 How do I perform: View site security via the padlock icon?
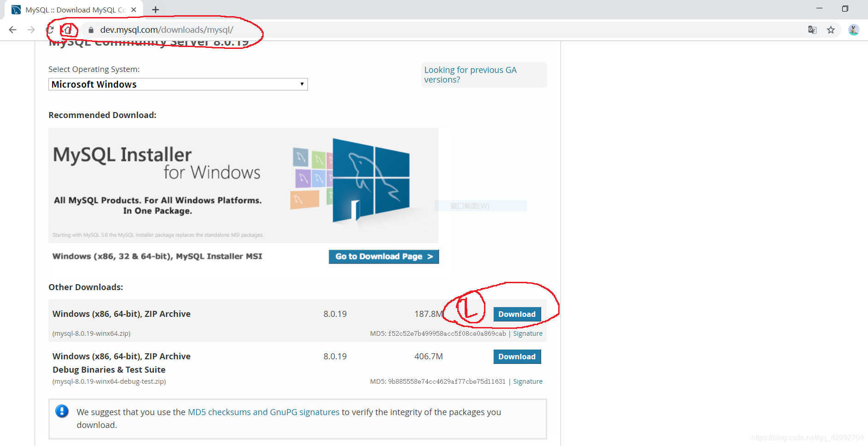[x=91, y=30]
